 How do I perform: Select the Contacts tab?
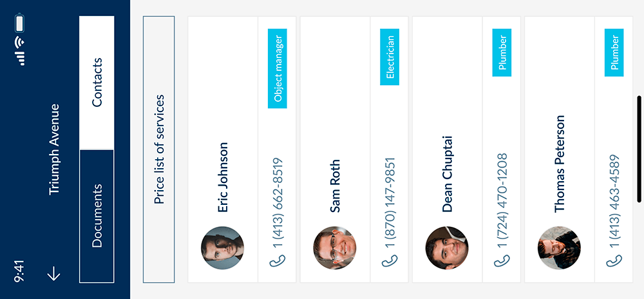(97, 82)
